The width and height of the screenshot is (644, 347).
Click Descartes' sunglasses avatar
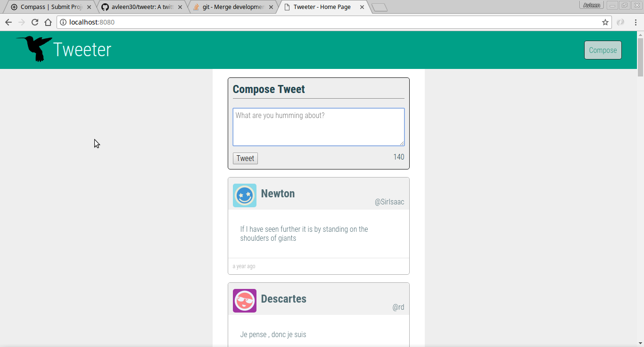click(x=245, y=301)
